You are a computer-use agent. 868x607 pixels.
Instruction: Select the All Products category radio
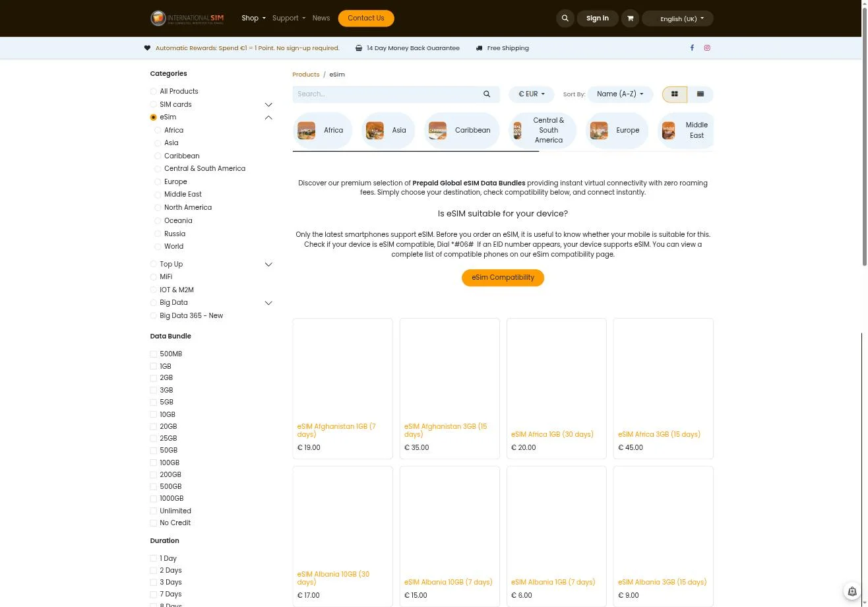coord(154,92)
